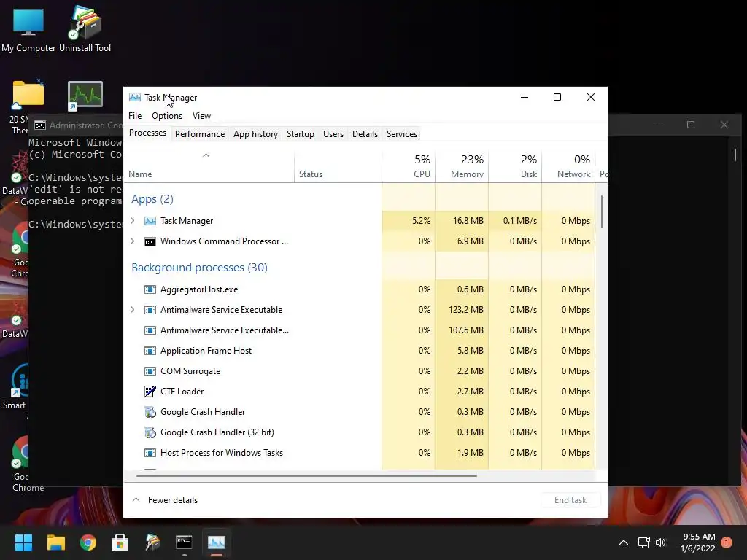Sort processes by Network column
The width and height of the screenshot is (747, 560).
coord(568,166)
